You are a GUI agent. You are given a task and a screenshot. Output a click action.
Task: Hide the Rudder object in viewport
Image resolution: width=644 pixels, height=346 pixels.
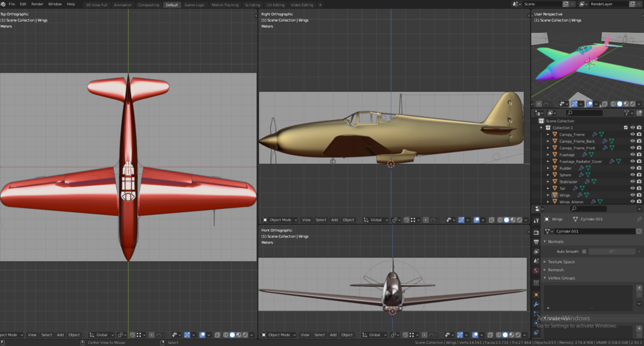point(632,168)
